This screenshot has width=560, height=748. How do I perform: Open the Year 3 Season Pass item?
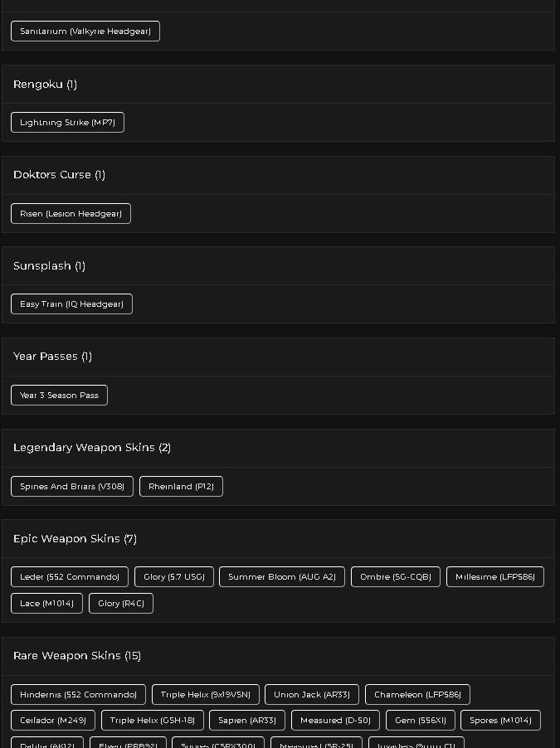click(x=59, y=395)
